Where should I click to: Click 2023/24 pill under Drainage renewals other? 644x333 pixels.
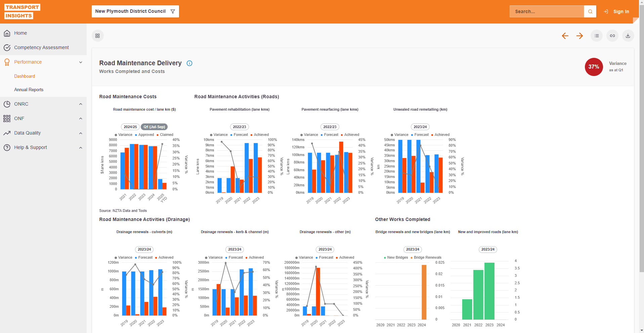tap(325, 249)
